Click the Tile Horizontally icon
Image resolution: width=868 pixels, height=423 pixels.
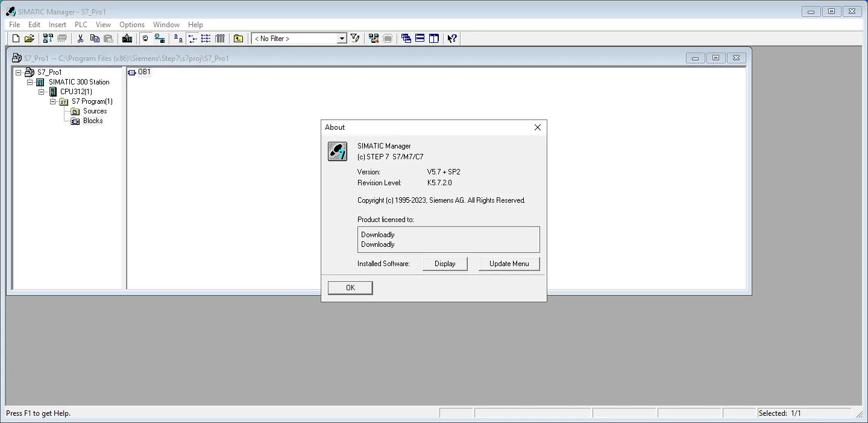[420, 39]
